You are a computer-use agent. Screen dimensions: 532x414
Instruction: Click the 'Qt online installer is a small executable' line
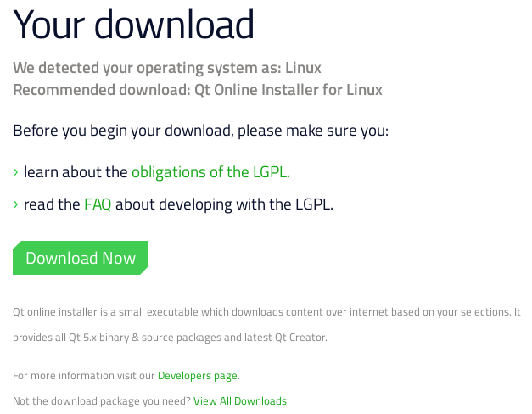pos(266,312)
